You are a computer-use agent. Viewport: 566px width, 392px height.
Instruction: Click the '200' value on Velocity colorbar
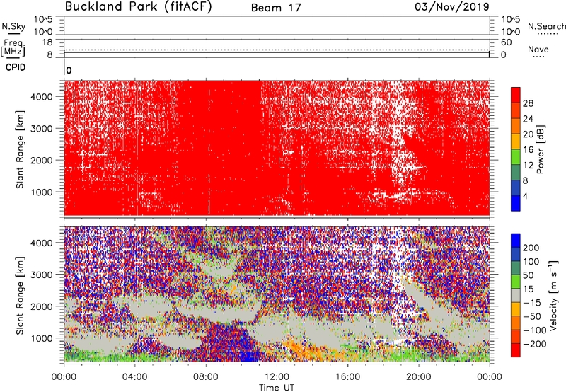tap(531, 248)
